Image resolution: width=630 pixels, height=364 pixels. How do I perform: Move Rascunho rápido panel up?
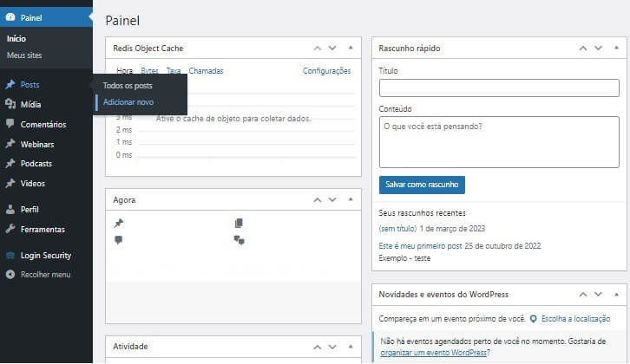(583, 49)
